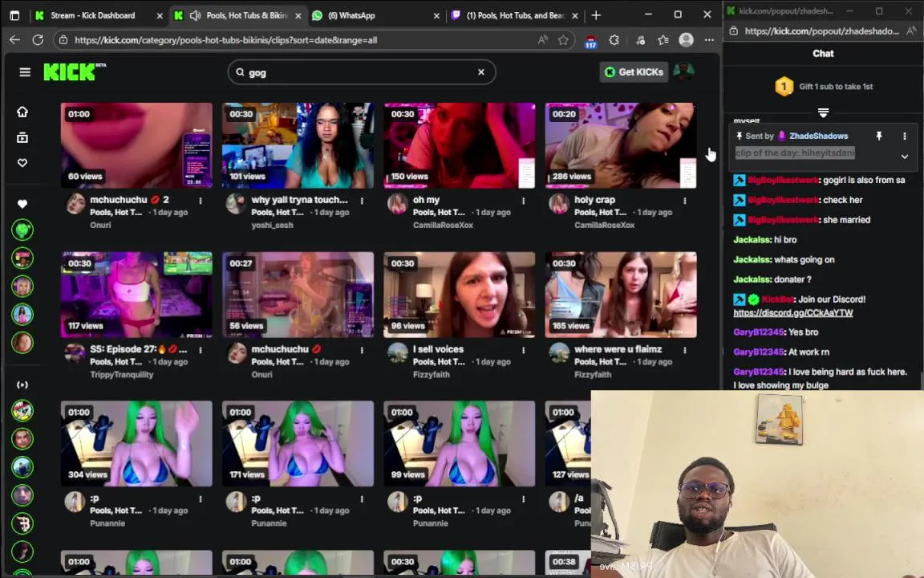Click the search magnifier icon
The image size is (924, 578).
[240, 72]
